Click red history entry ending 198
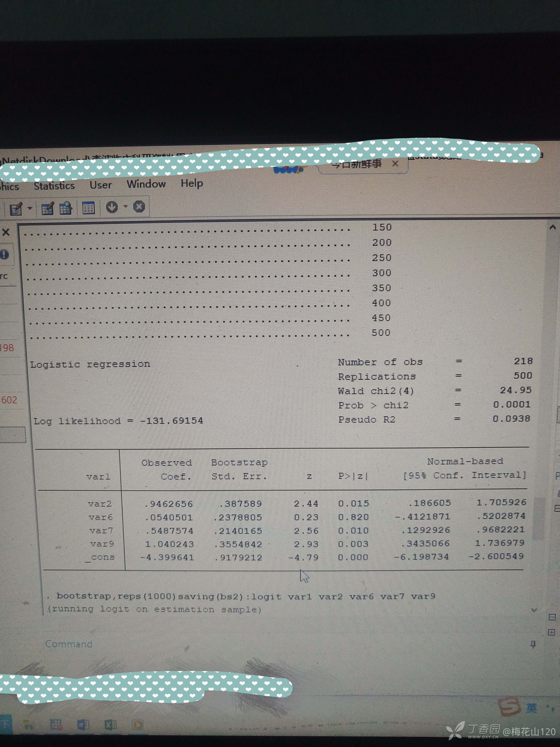The height and width of the screenshot is (747, 560). [x=7, y=348]
